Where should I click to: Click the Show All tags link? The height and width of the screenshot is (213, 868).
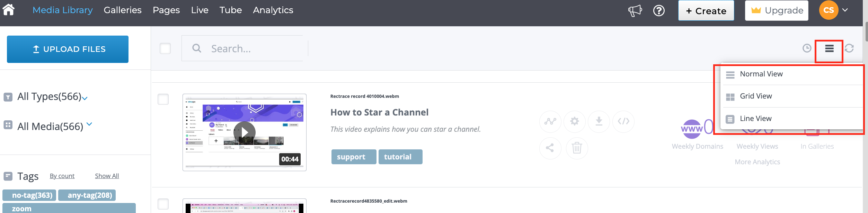(107, 176)
